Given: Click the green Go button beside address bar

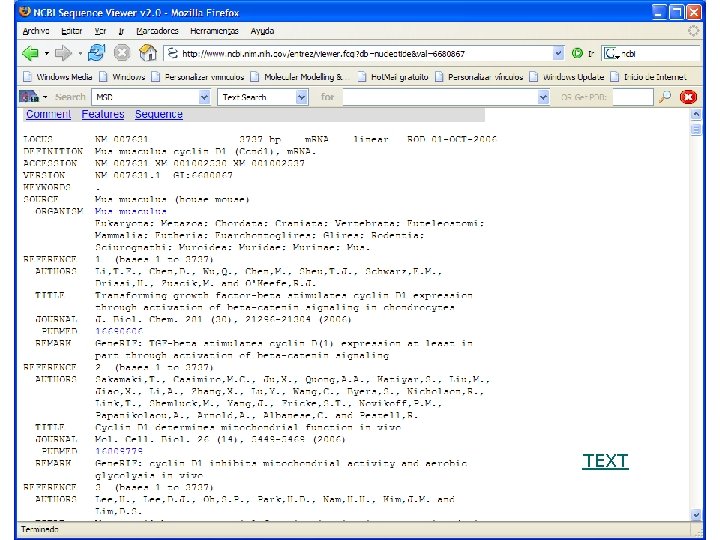Looking at the screenshot, I should (578, 53).
